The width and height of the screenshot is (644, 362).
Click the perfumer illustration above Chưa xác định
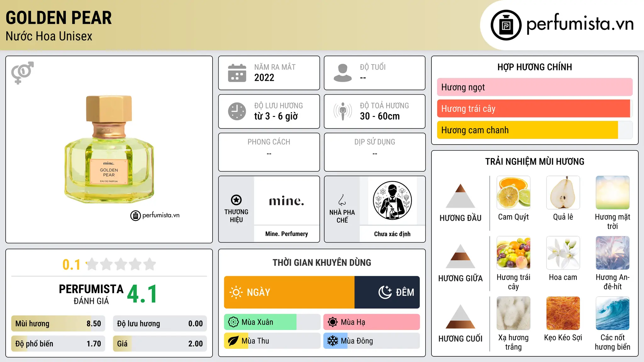click(392, 200)
